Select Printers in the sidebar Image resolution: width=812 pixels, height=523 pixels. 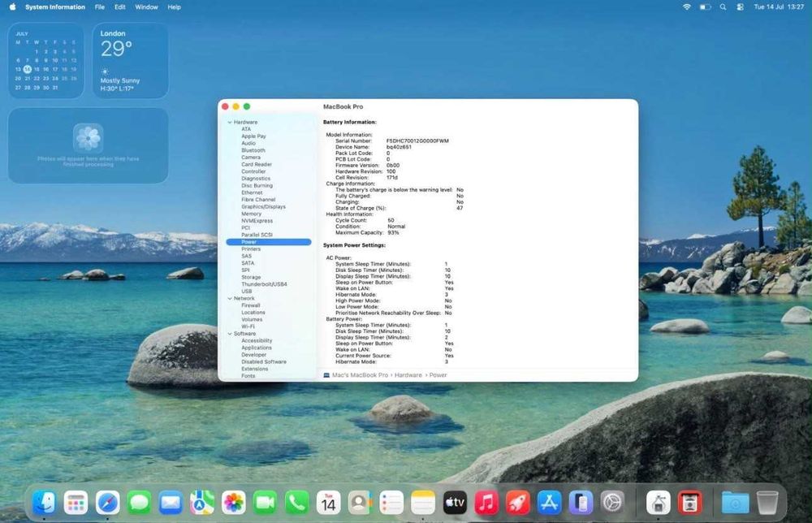click(251, 249)
